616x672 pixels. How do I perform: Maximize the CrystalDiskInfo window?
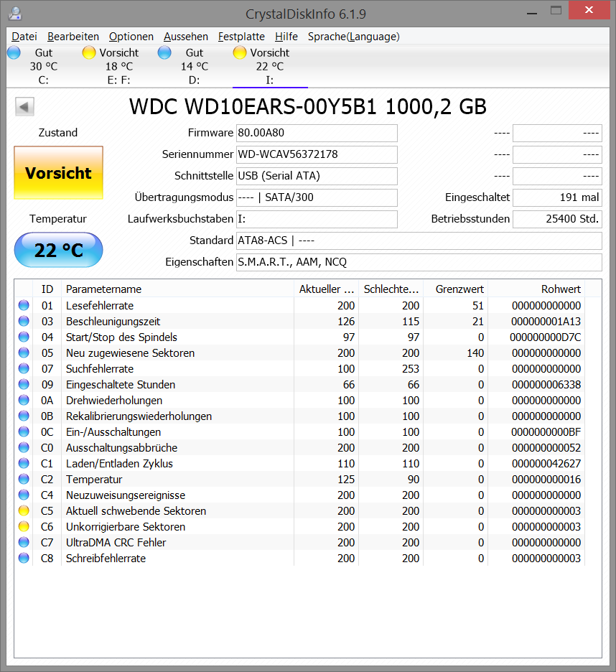pyautogui.click(x=556, y=10)
